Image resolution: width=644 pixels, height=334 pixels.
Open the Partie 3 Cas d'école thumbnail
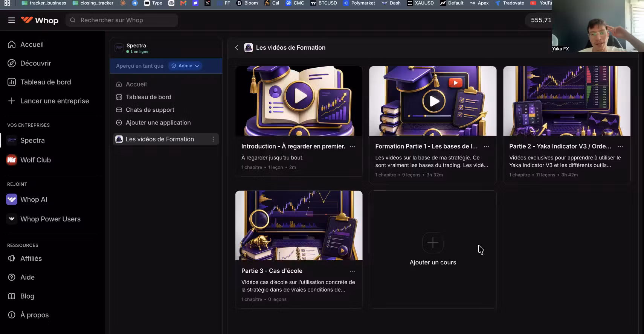(299, 225)
